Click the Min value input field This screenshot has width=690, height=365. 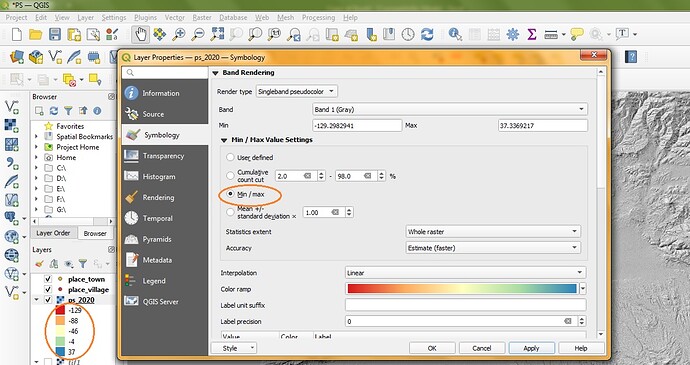(x=357, y=125)
